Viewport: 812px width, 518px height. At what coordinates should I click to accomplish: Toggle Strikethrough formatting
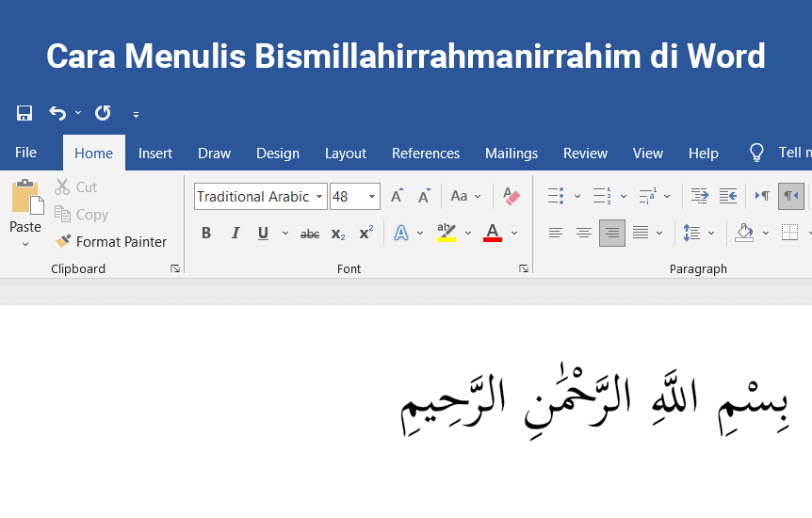coord(310,235)
